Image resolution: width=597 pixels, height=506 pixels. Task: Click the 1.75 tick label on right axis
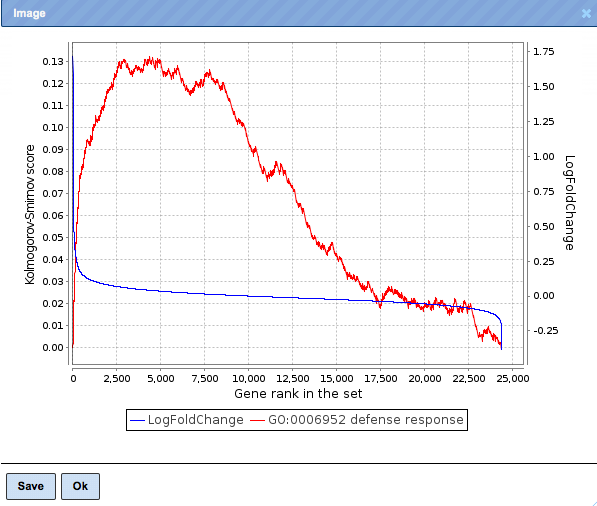click(x=543, y=51)
